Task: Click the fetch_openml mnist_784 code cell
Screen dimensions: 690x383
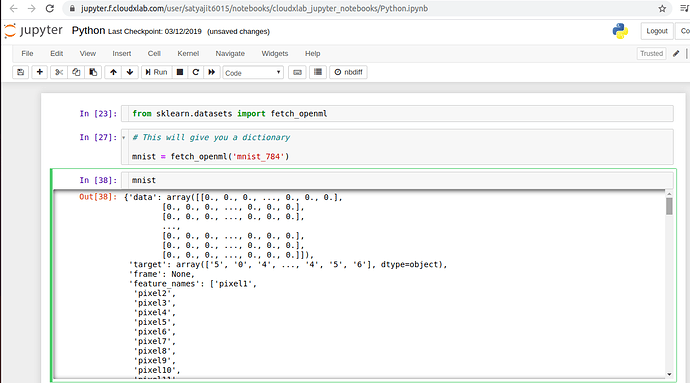Action: (397, 147)
